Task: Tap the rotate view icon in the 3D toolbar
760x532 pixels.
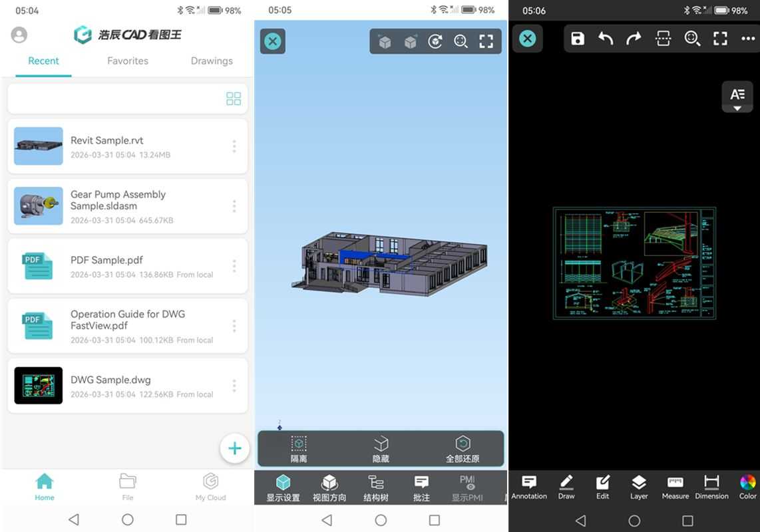Action: tap(436, 41)
